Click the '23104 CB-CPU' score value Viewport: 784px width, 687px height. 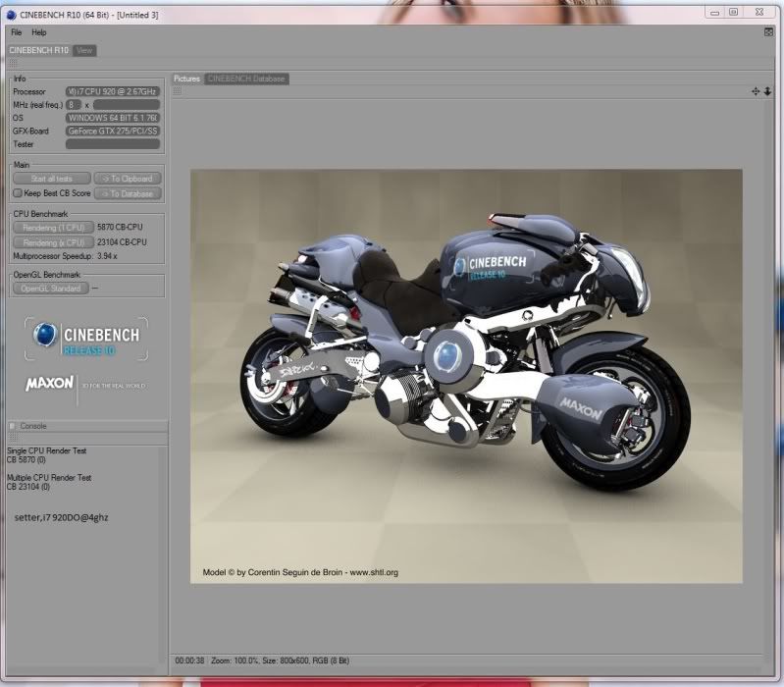coord(122,242)
